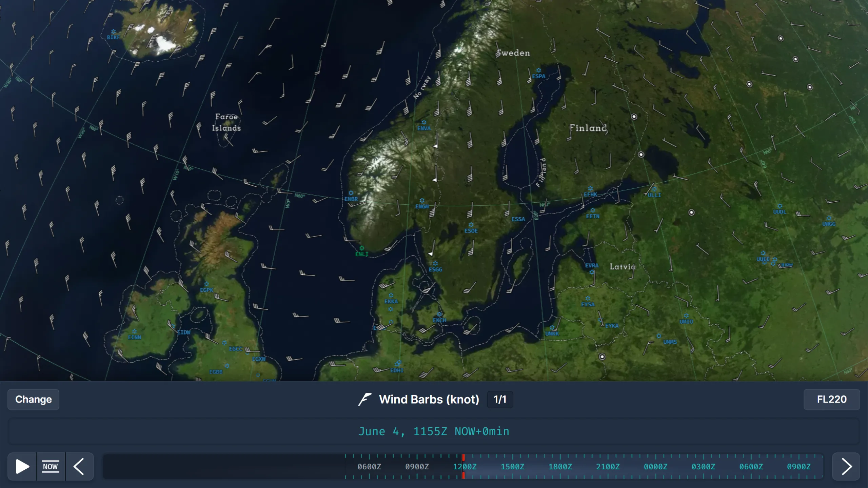This screenshot has width=868, height=488.
Task: Select the ESPA station icon in northern Sweden
Action: (x=539, y=70)
